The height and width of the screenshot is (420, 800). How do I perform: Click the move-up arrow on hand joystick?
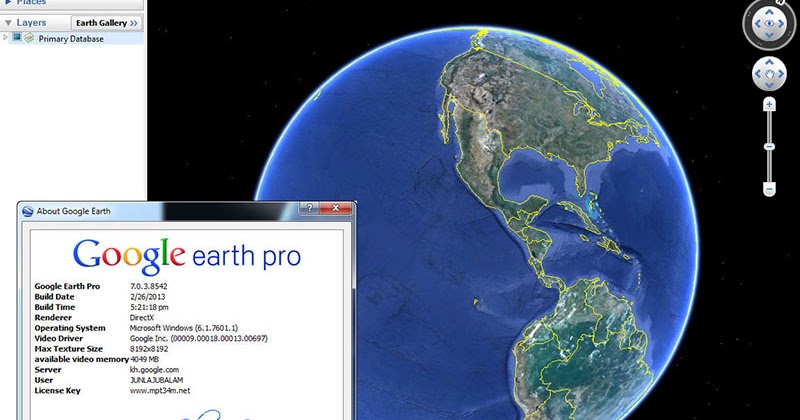pos(769,62)
